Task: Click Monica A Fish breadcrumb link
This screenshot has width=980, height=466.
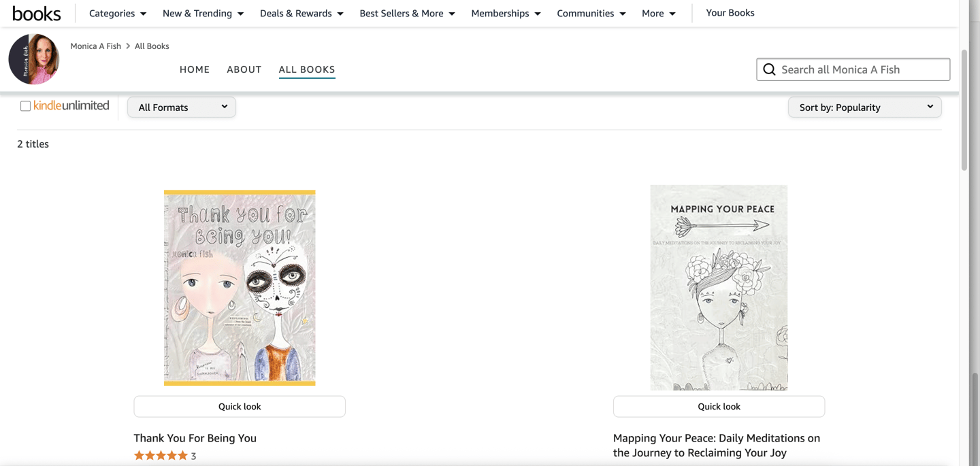Action: 96,46
